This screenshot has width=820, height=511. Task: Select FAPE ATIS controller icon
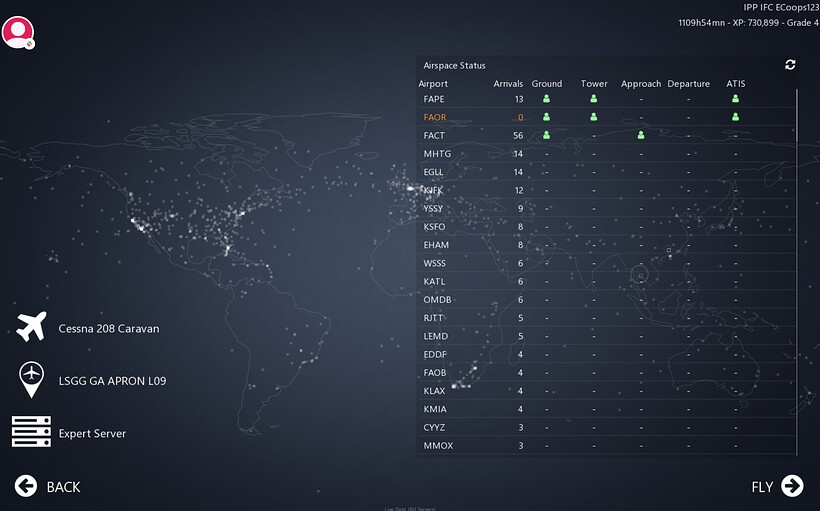click(x=735, y=99)
